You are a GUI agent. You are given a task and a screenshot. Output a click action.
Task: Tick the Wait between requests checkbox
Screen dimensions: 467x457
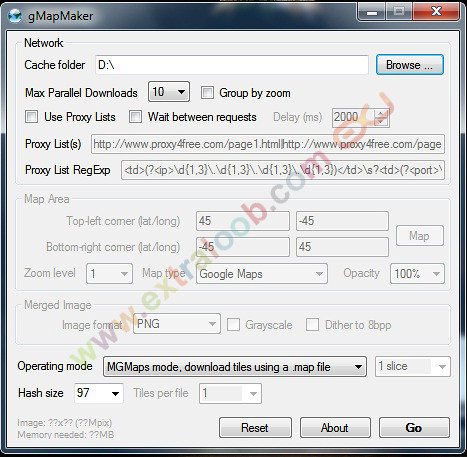pyautogui.click(x=135, y=117)
